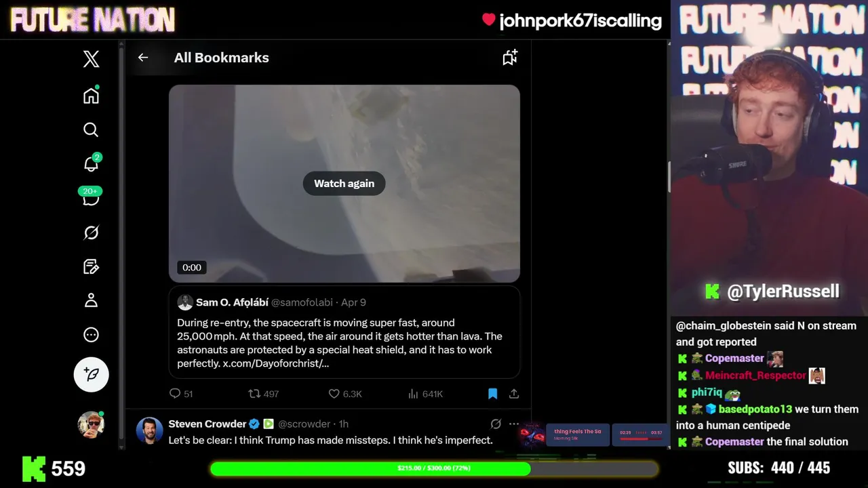Repost the post with 497 reposts
The image size is (868, 488).
coord(263,394)
